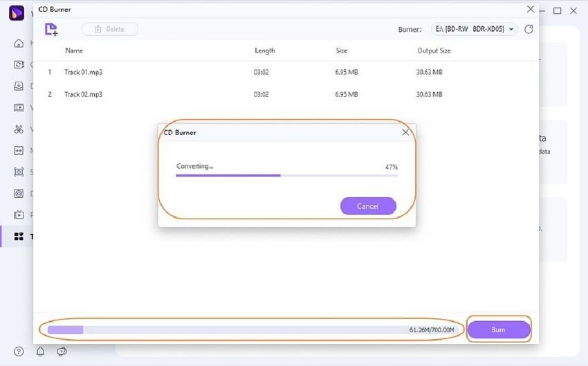Click the Converting progress bar

286,176
